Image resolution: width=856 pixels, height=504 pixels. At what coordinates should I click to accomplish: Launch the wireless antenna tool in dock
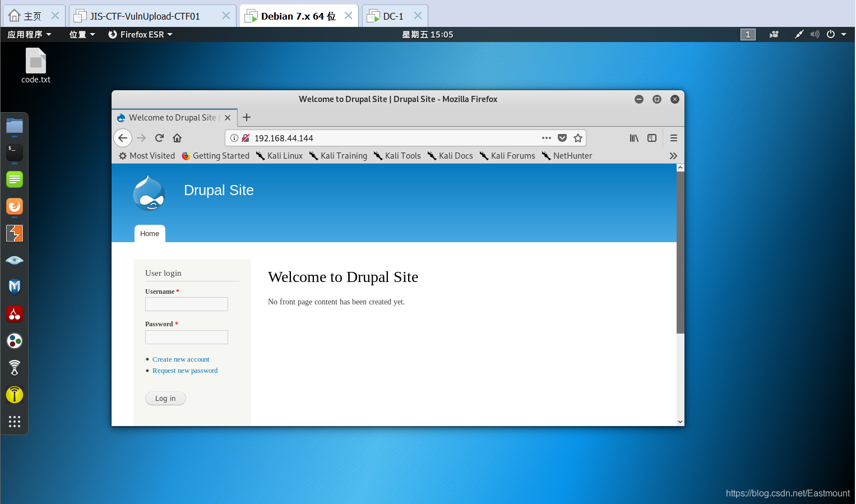pos(15,368)
